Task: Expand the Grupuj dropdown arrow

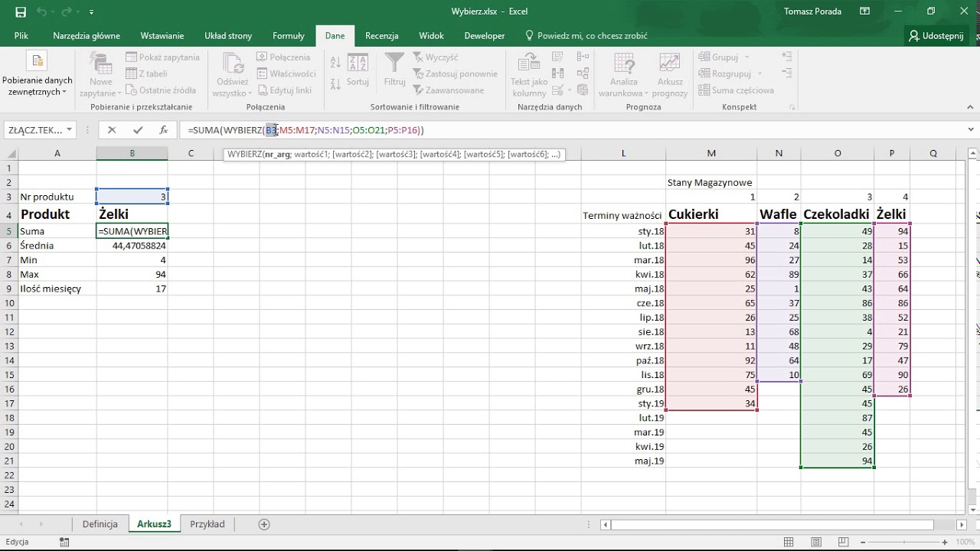Action: pos(747,57)
